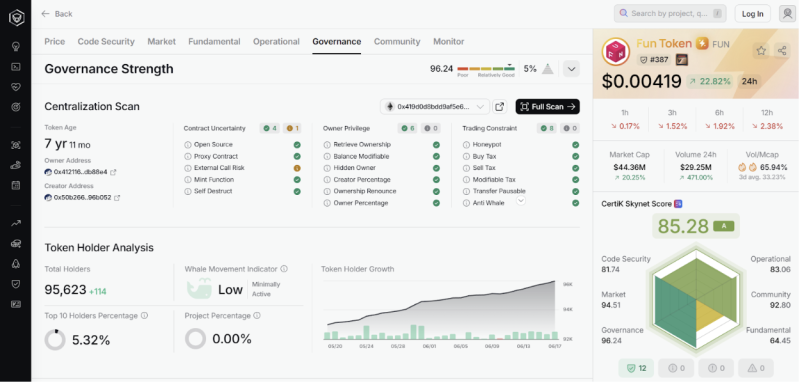Switch to the Monitor tab
Viewport: 800px width, 390px height.
click(448, 41)
